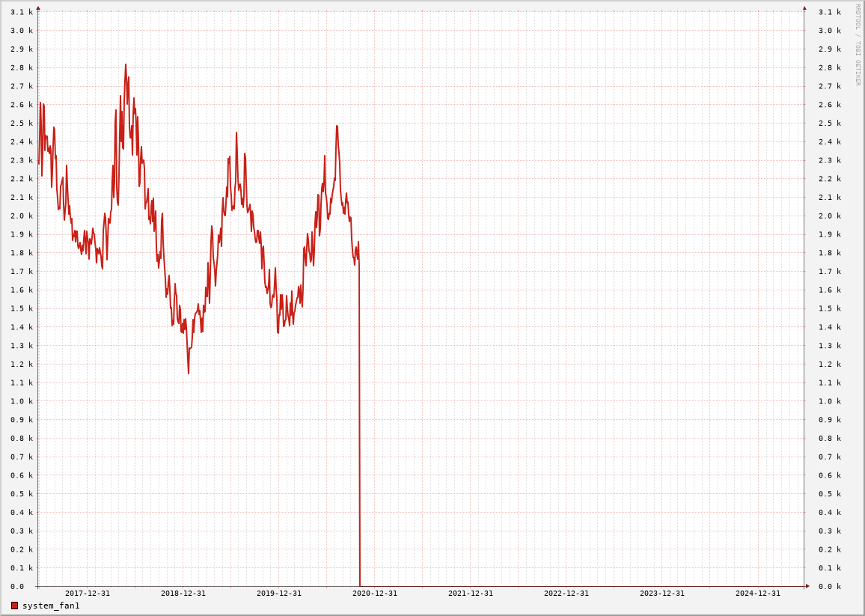The image size is (865, 616).
Task: Click the arrow atop the left y-axis
Action: 38,8
